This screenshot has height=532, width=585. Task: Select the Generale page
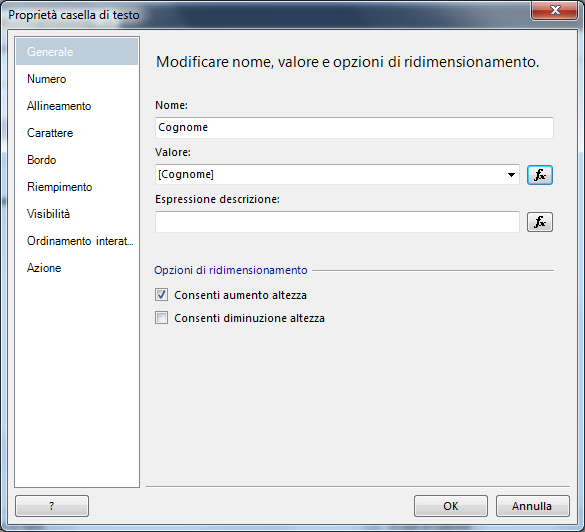(77, 51)
